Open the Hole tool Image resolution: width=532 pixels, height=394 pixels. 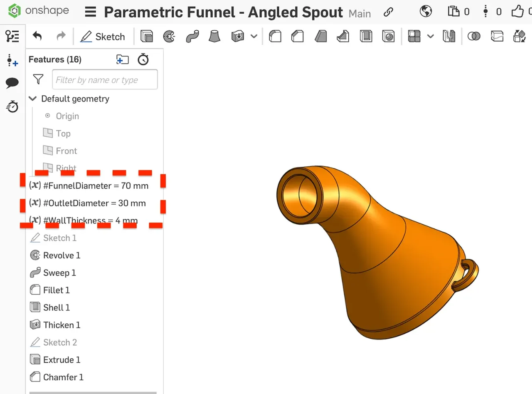pos(388,36)
